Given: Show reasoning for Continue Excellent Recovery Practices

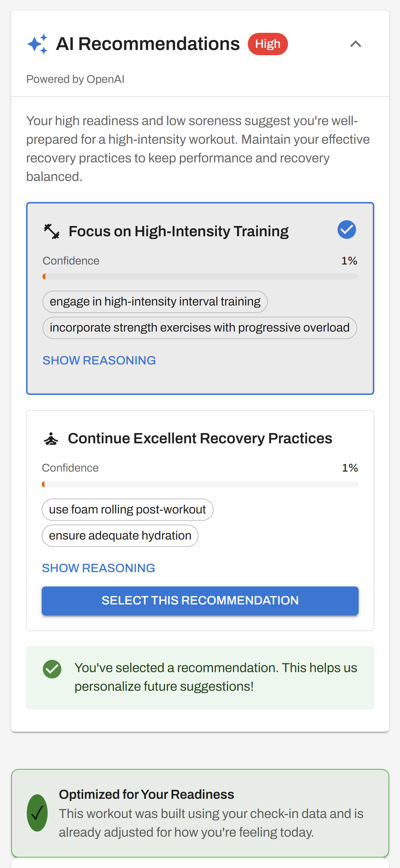Looking at the screenshot, I should click(98, 567).
